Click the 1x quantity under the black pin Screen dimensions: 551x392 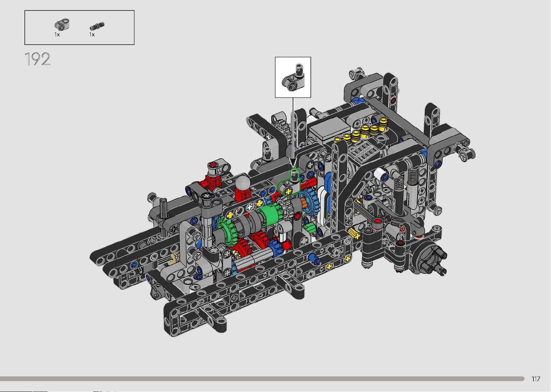click(x=92, y=35)
